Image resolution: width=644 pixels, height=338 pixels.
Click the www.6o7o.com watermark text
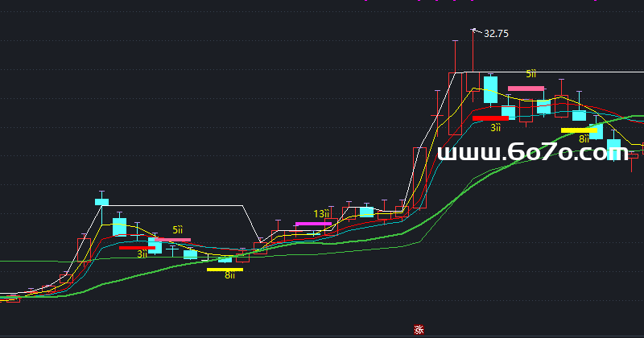526,153
